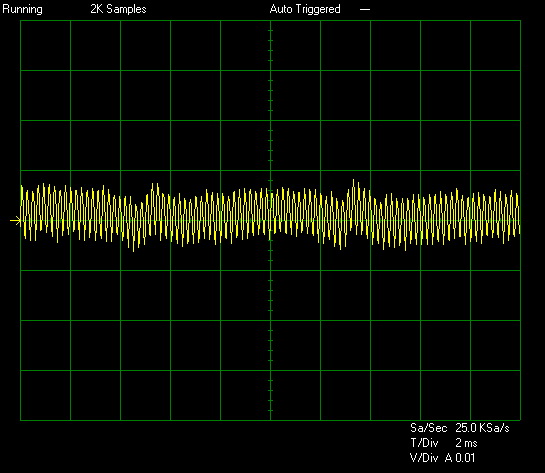Select the 25.0 KSa/s sample rate value
Viewport: 545px width, 473px height.
pyautogui.click(x=482, y=428)
